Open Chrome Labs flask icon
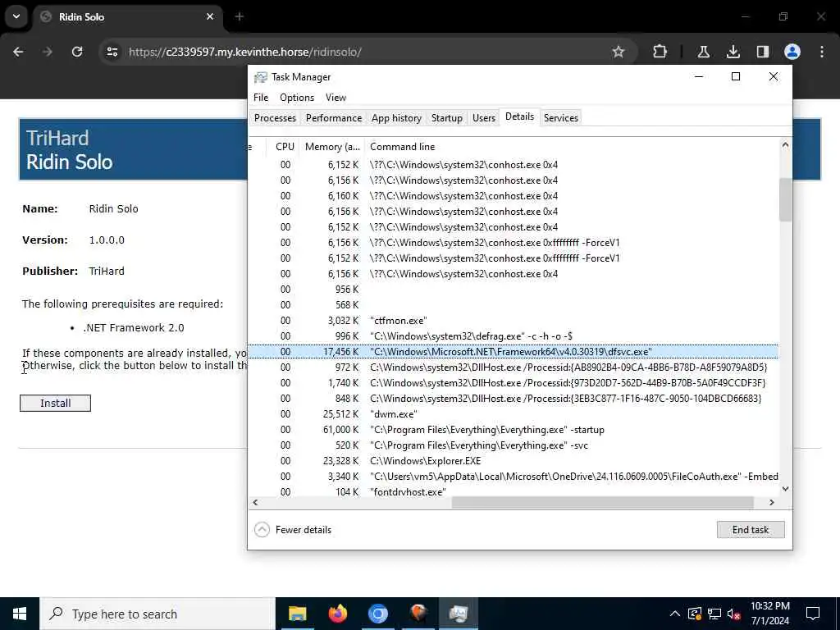The height and width of the screenshot is (630, 840). (x=703, y=52)
